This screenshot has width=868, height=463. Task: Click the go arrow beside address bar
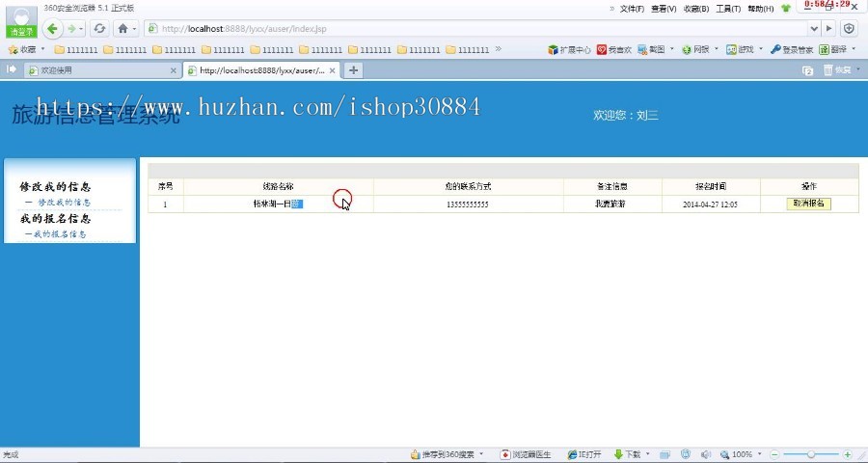click(x=828, y=28)
